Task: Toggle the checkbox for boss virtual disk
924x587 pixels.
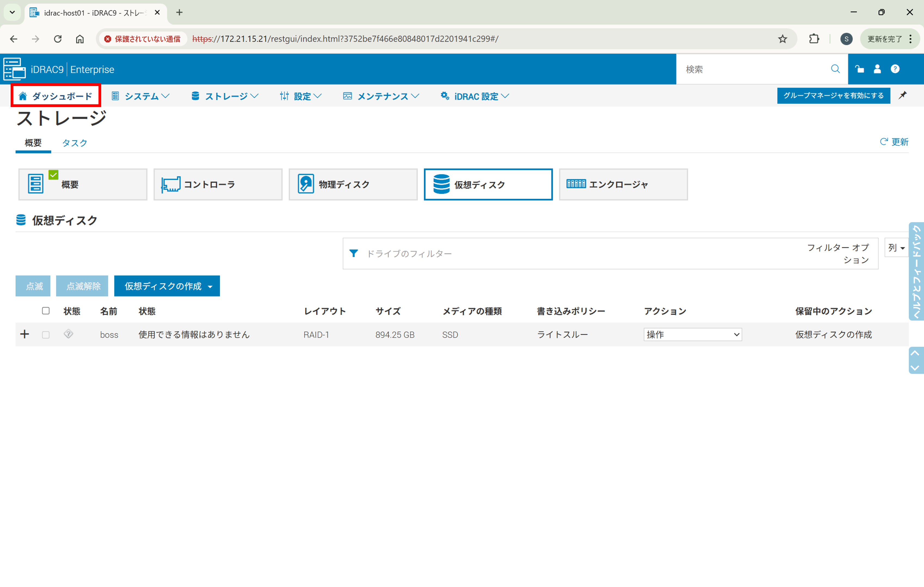Action: [46, 335]
